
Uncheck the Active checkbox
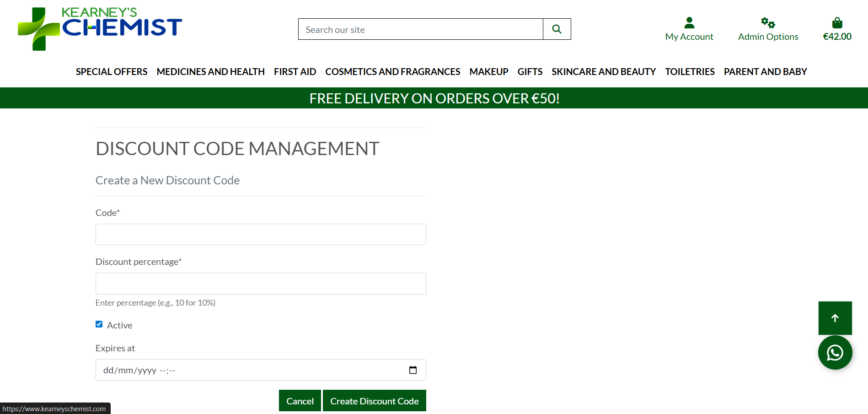99,324
